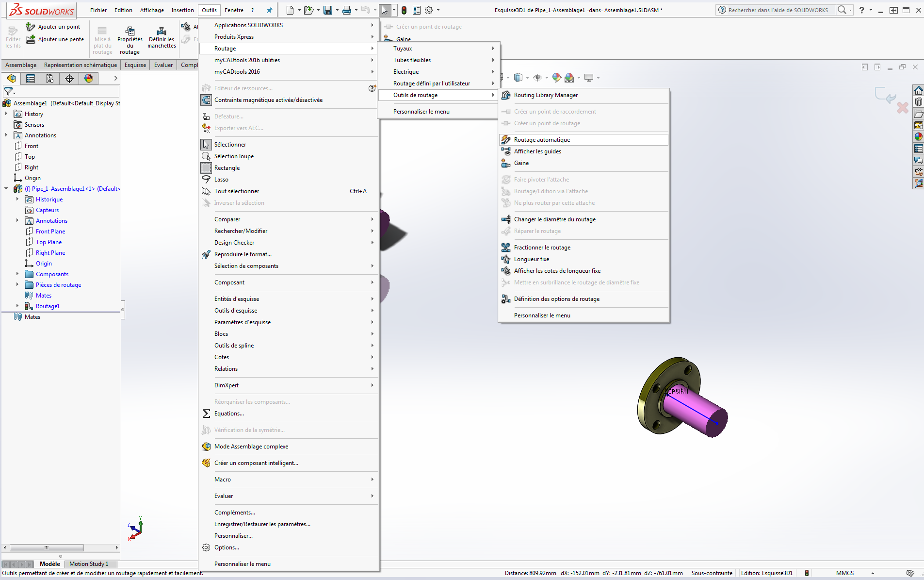Screen dimensions: 924x580
Task: Click the tree filter funnel icon
Action: (x=8, y=91)
